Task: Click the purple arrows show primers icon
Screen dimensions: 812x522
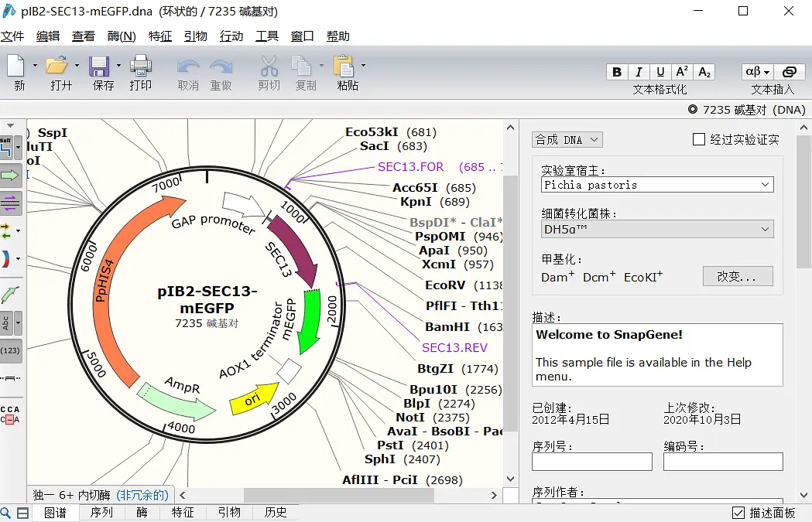Action: click(10, 203)
